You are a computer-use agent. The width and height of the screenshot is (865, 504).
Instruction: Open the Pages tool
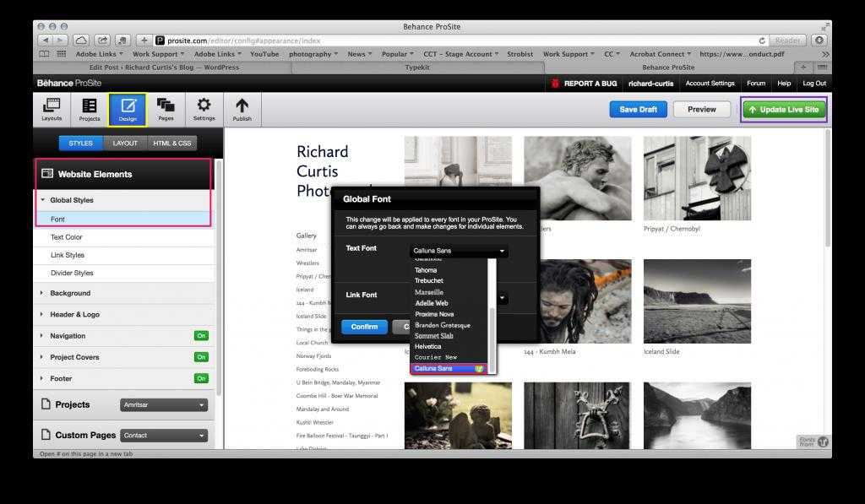click(166, 109)
